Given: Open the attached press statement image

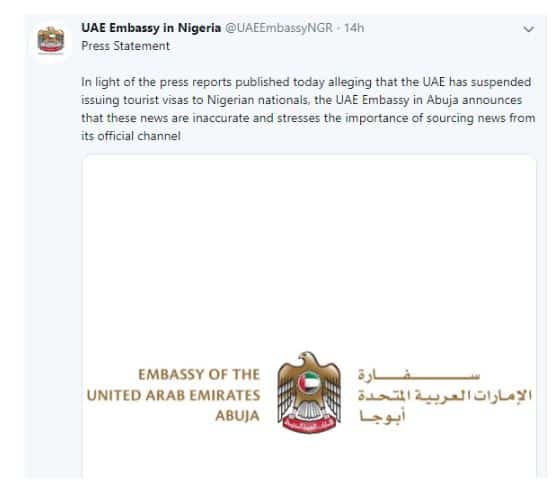Looking at the screenshot, I should click(309, 317).
